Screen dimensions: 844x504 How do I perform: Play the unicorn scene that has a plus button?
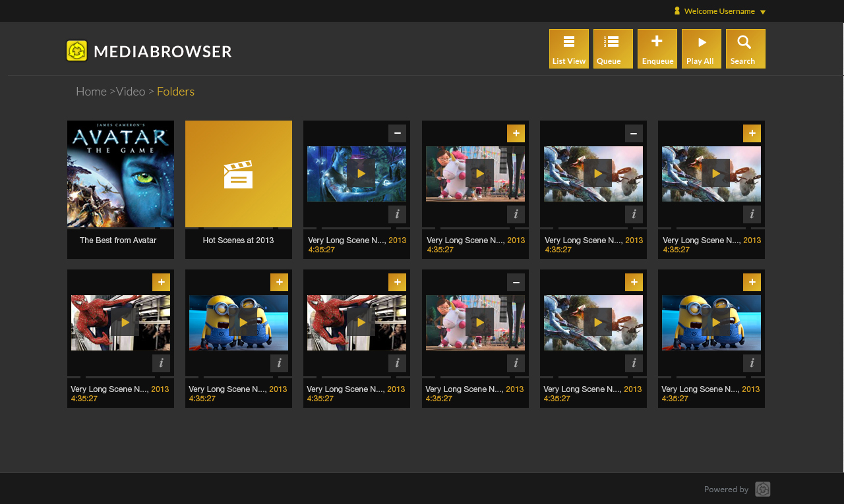click(479, 173)
